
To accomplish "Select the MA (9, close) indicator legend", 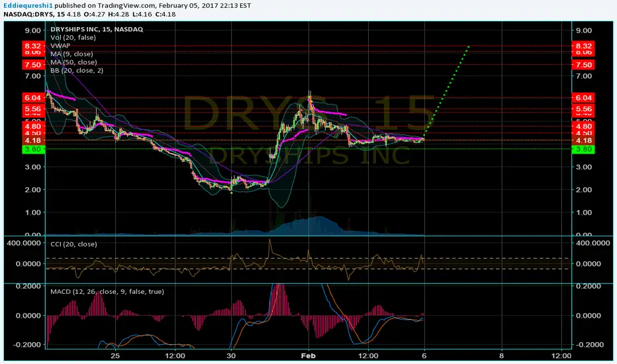I will click(x=71, y=54).
